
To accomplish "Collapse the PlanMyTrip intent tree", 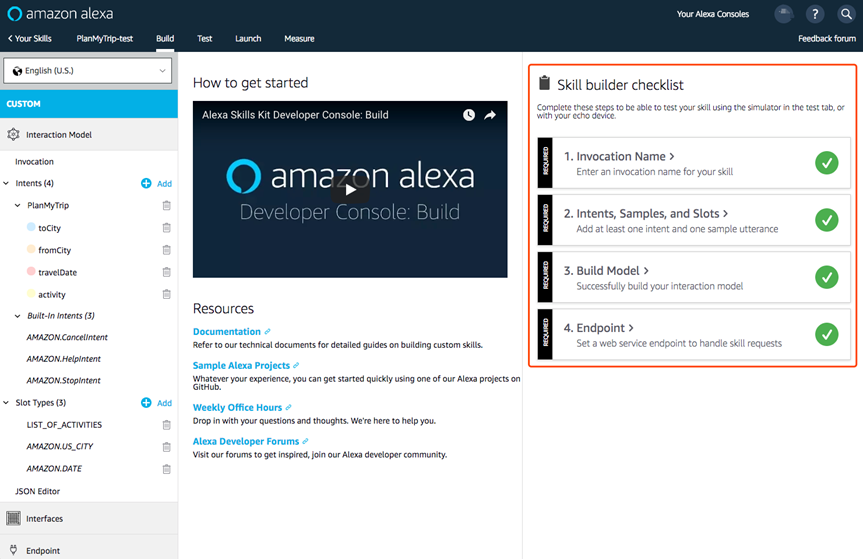I will (18, 205).
